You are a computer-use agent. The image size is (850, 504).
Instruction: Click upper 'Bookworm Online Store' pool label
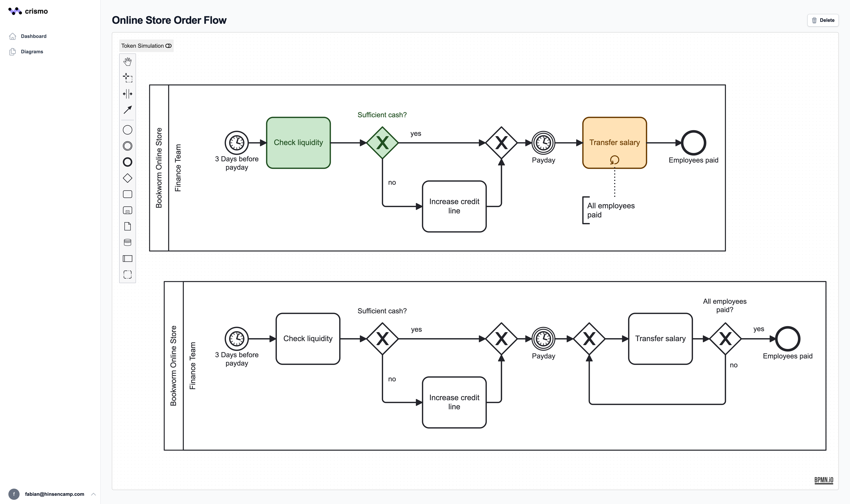pyautogui.click(x=159, y=168)
